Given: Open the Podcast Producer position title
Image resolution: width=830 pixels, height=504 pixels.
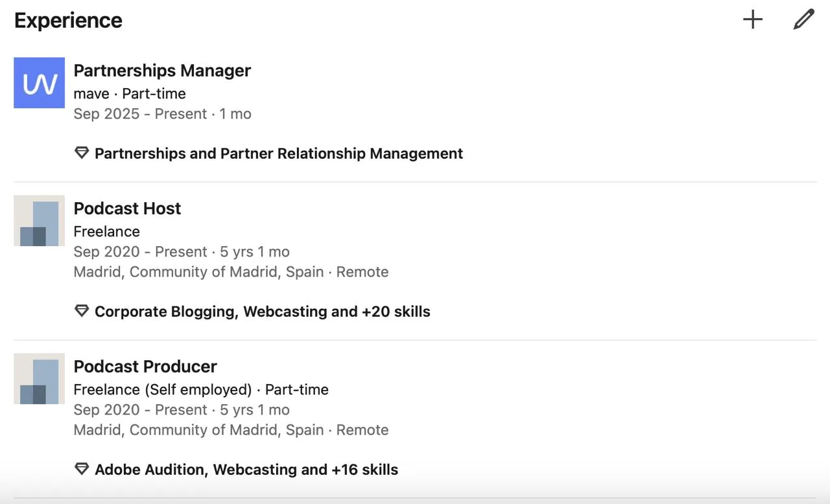Looking at the screenshot, I should point(145,367).
